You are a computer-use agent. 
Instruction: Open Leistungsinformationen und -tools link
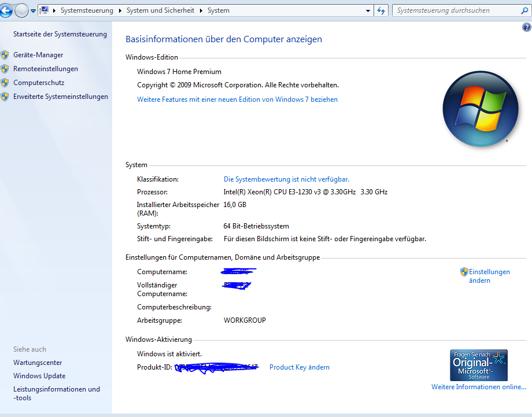[57, 394]
